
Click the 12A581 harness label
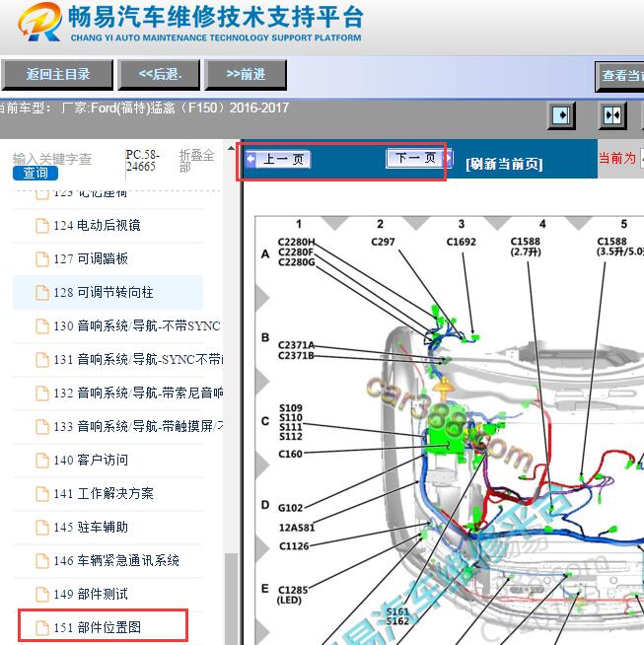(x=297, y=528)
